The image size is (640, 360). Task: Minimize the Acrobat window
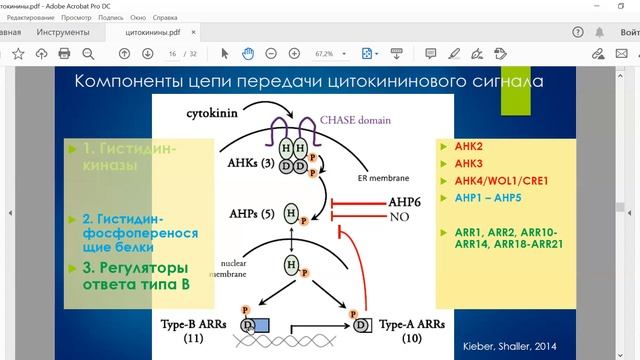pyautogui.click(x=597, y=6)
